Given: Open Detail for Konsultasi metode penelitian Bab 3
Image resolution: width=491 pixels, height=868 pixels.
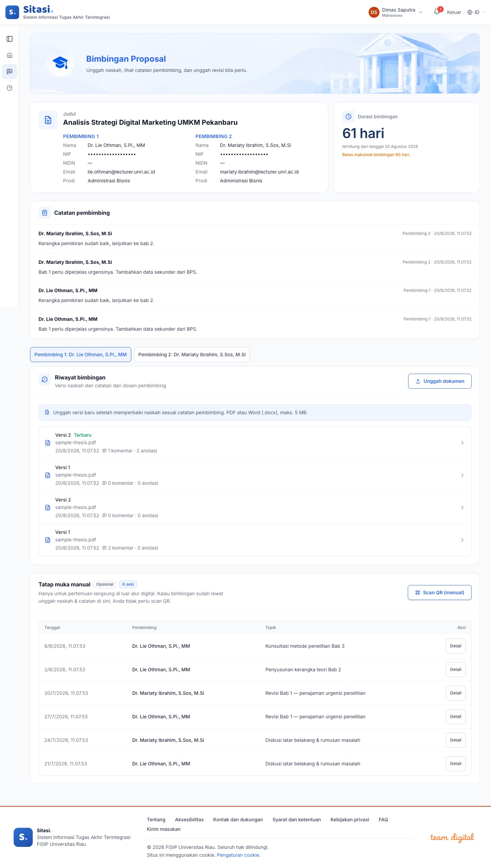Looking at the screenshot, I should click(x=456, y=646).
